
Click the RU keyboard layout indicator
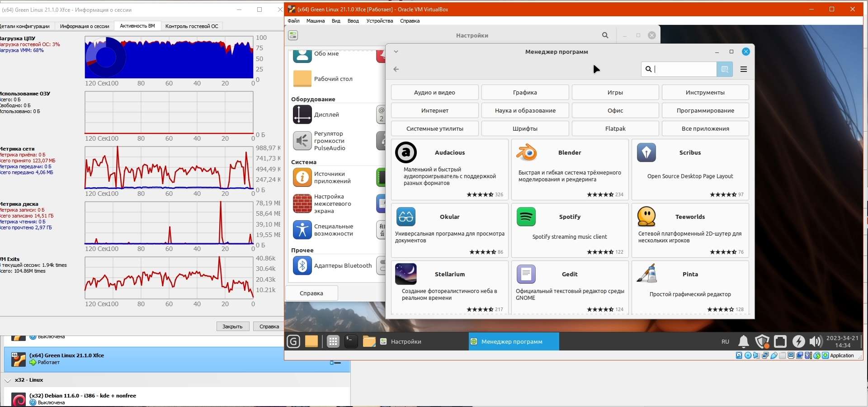point(725,341)
